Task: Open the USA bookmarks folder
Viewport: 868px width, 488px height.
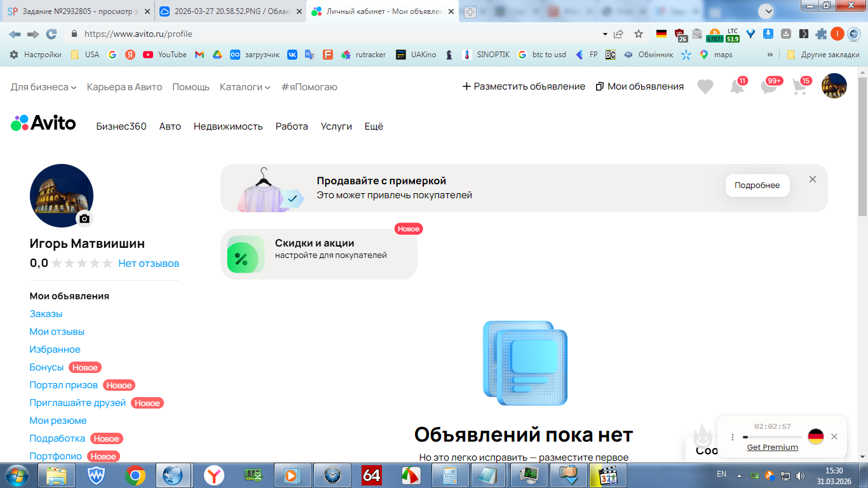Action: [x=85, y=55]
